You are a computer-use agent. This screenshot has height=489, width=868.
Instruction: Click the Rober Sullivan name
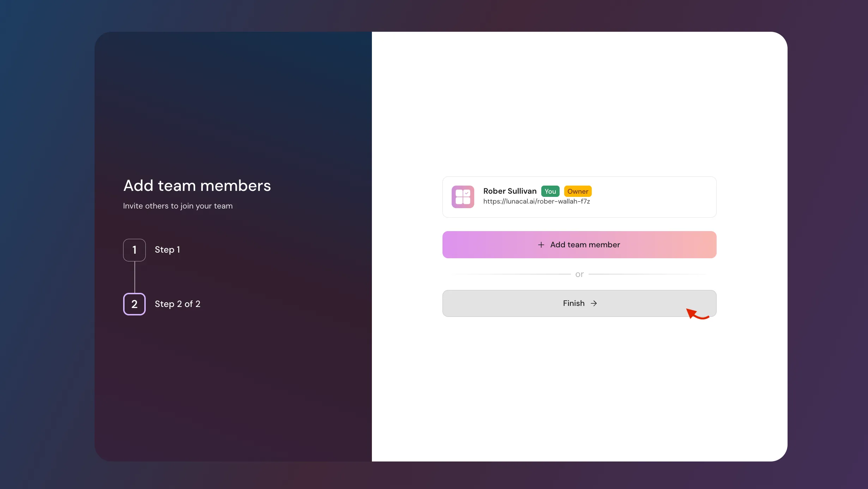(510, 191)
